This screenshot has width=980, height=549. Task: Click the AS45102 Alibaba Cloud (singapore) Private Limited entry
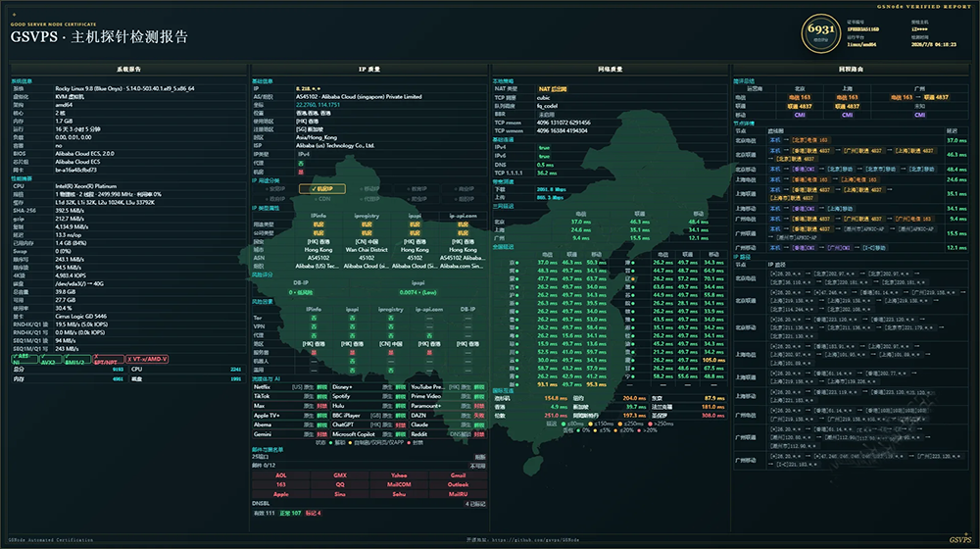coord(359,97)
